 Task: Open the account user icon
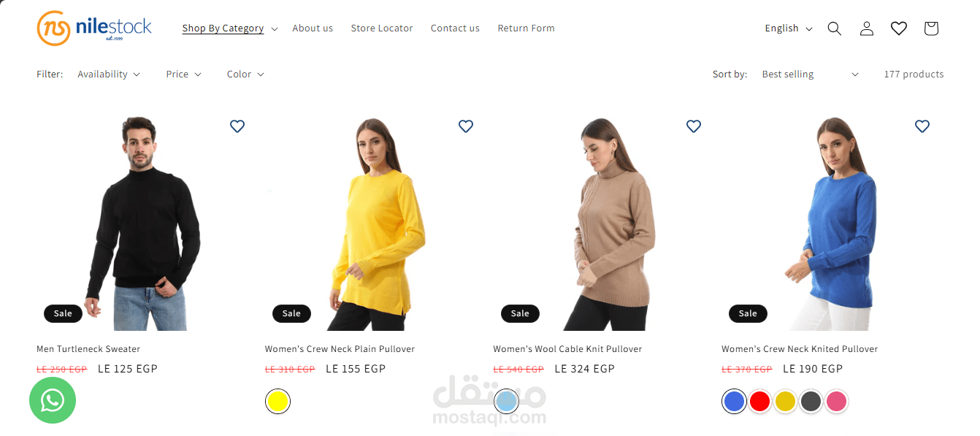coord(866,28)
